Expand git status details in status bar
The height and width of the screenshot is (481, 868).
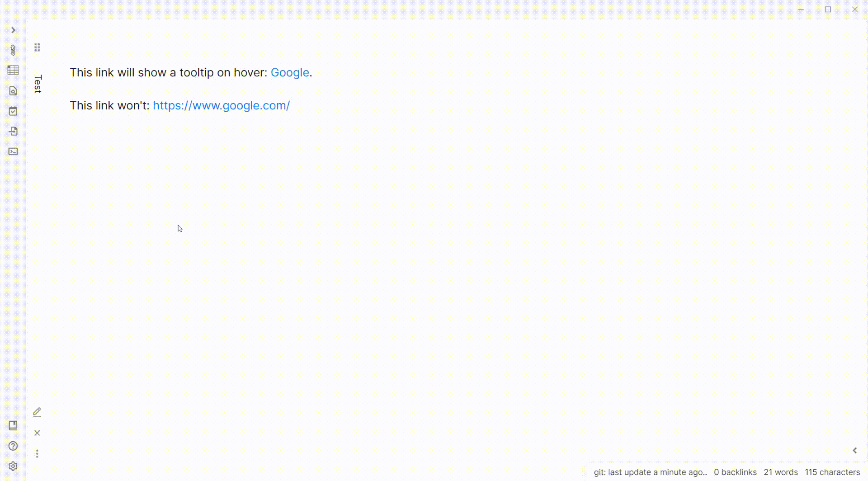pos(650,472)
